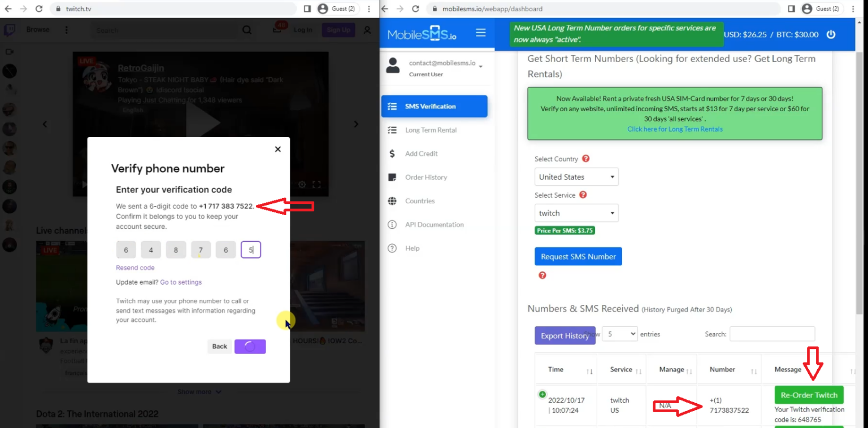Click the Resend code link
The width and height of the screenshot is (868, 428).
tap(135, 267)
